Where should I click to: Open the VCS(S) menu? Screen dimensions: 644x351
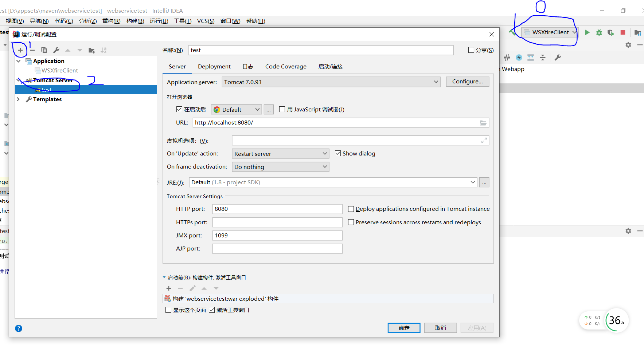tap(206, 21)
